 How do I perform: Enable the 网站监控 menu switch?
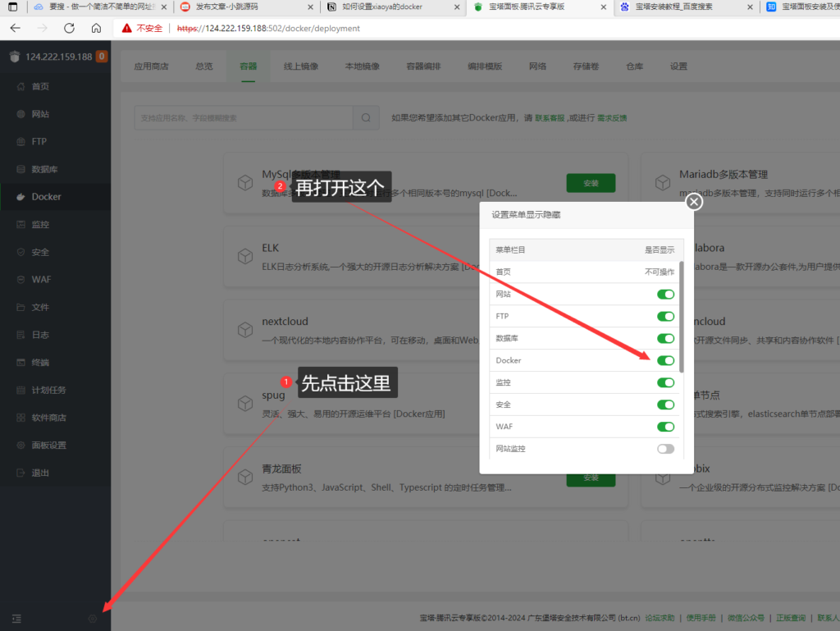665,449
